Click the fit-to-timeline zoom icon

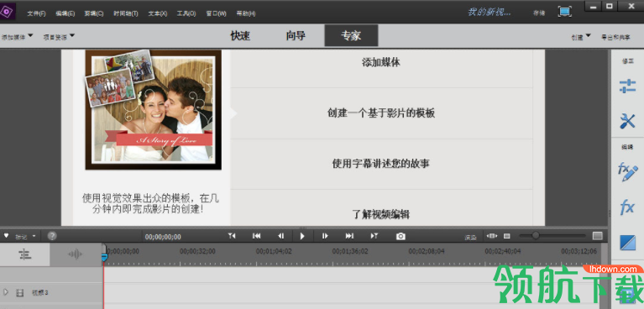(x=492, y=236)
